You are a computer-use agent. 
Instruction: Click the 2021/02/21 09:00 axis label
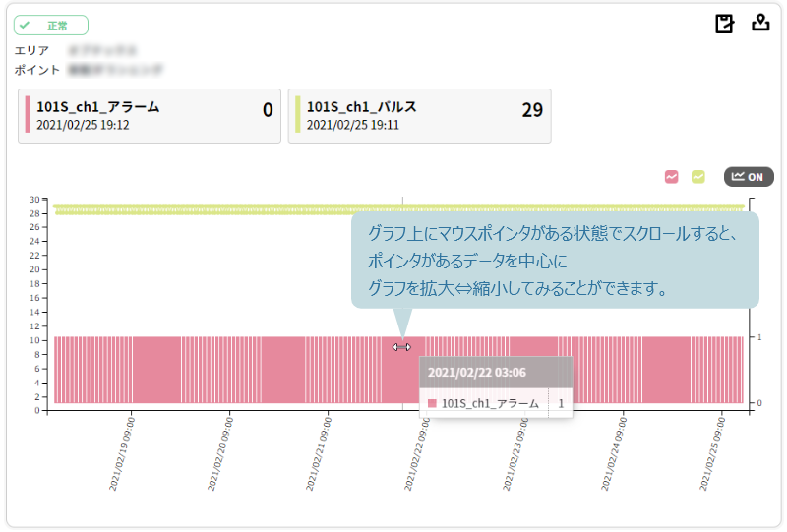pyautogui.click(x=319, y=454)
